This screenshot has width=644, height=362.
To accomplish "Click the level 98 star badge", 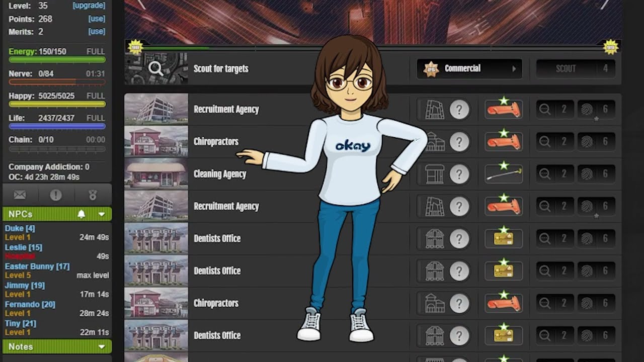I will 135,47.
